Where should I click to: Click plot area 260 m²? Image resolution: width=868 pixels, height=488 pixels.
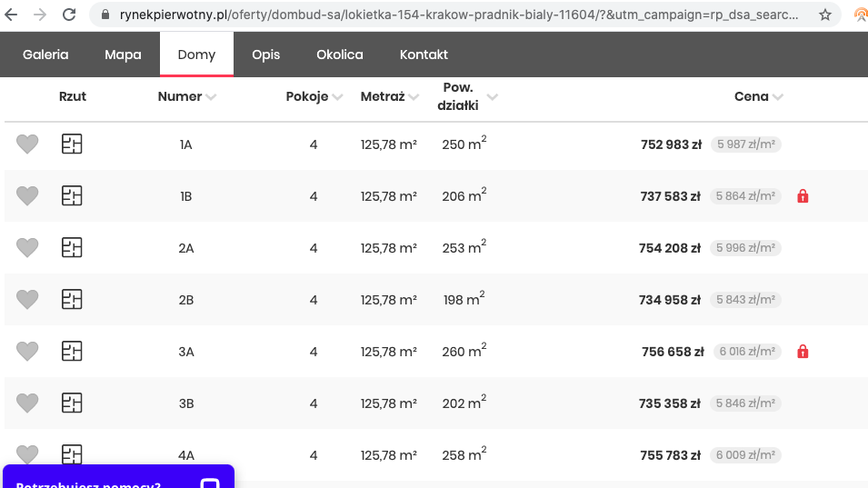pyautogui.click(x=464, y=350)
